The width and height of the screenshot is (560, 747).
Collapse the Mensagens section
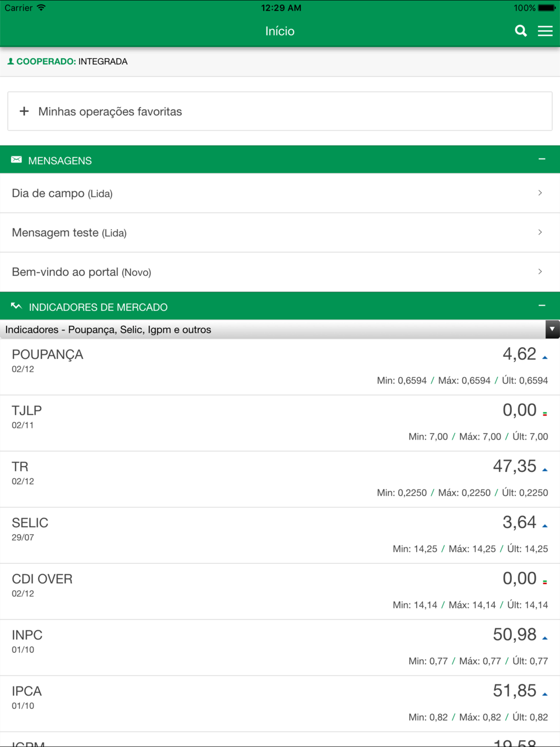click(x=542, y=160)
